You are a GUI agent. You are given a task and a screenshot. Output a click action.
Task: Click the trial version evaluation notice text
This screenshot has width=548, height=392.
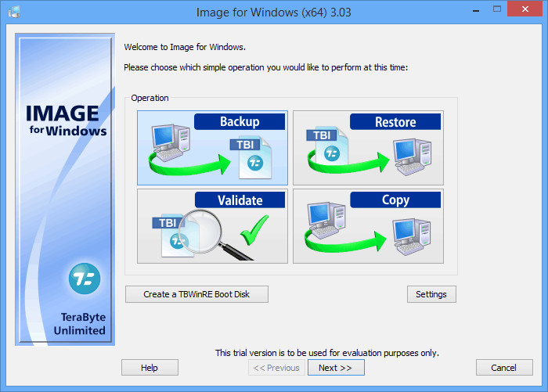pyautogui.click(x=326, y=353)
